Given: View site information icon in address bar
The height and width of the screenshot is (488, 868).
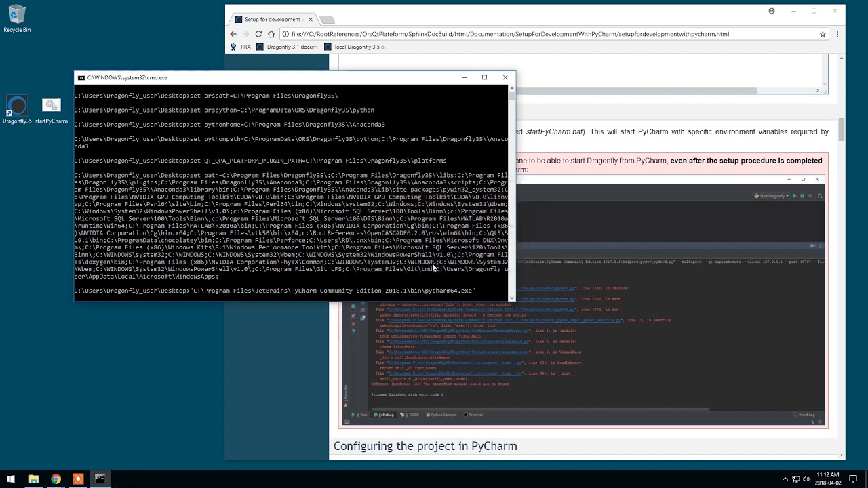Looking at the screenshot, I should (285, 34).
